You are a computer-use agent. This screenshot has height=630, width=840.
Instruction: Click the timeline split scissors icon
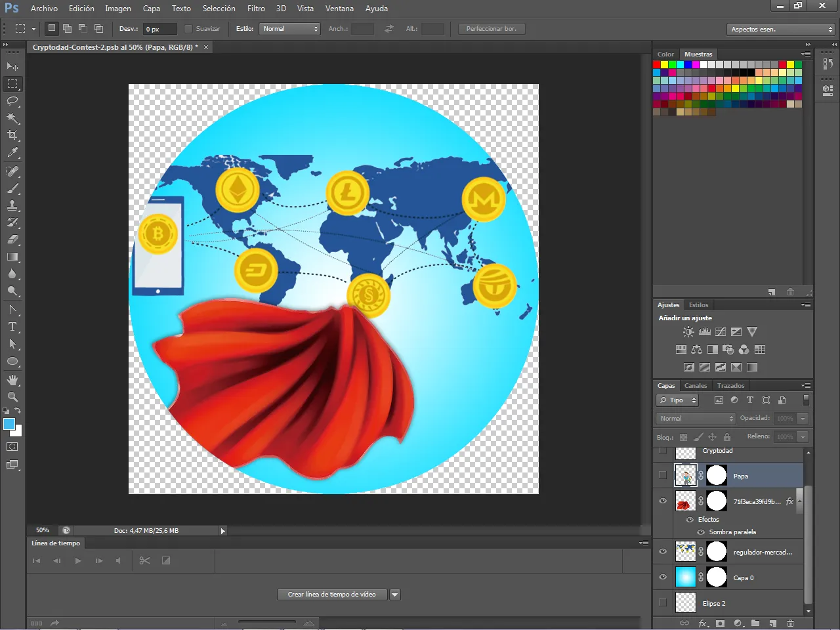coord(144,560)
